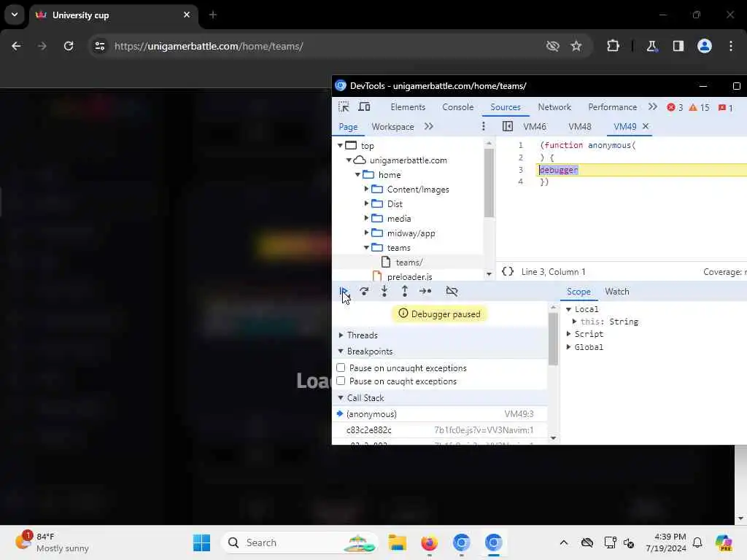Switch to the Watch pane
The height and width of the screenshot is (560, 747).
pyautogui.click(x=617, y=292)
